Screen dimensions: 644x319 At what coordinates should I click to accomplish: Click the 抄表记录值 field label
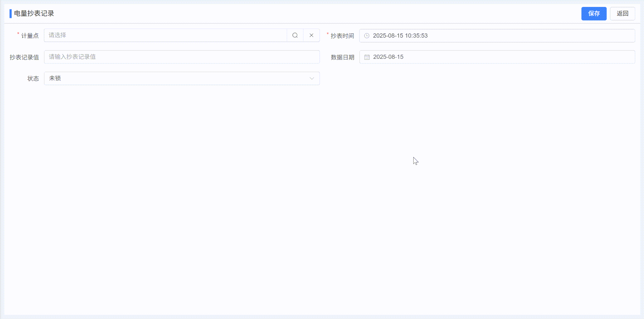[x=24, y=57]
